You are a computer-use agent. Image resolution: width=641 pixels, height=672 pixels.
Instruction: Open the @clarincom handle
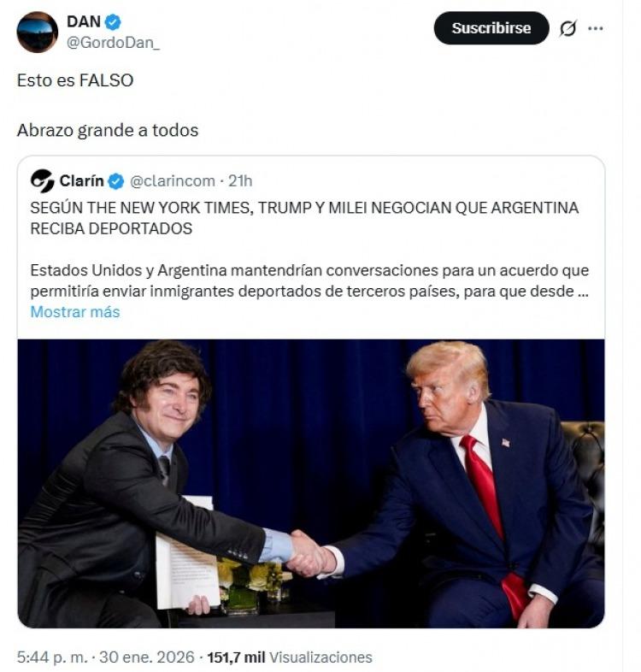(173, 181)
